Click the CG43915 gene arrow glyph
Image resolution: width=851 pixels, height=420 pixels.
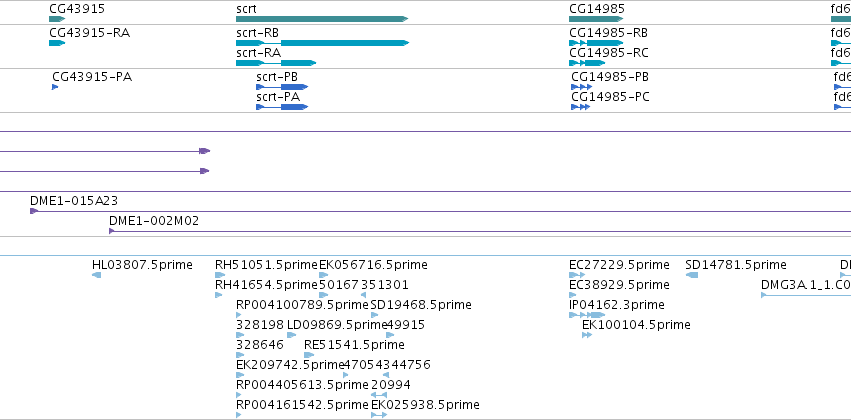coord(57,19)
